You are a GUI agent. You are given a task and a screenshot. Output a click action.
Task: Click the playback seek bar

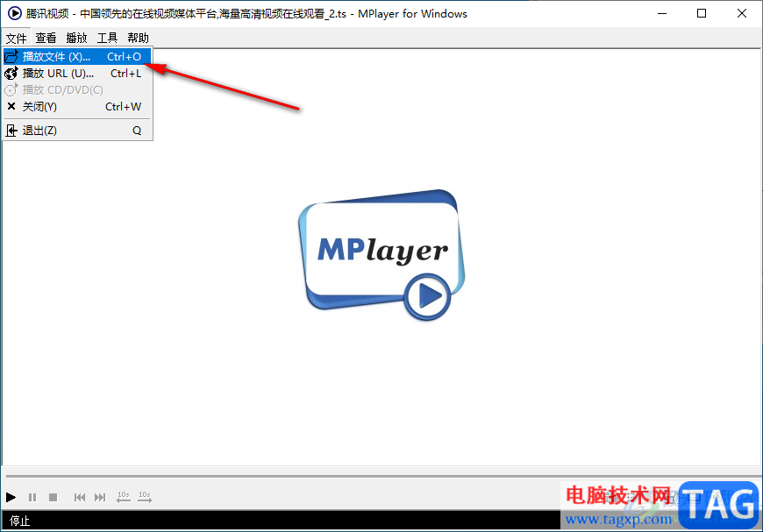[381, 476]
